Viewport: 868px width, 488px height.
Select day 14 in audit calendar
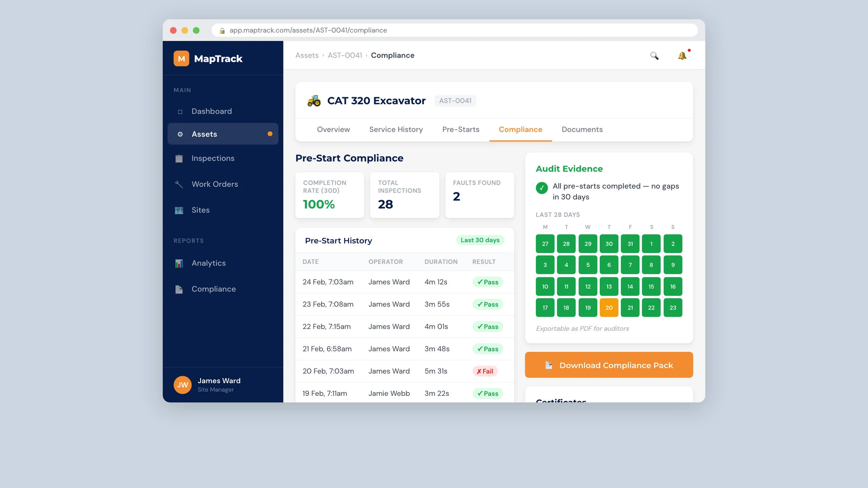point(630,286)
